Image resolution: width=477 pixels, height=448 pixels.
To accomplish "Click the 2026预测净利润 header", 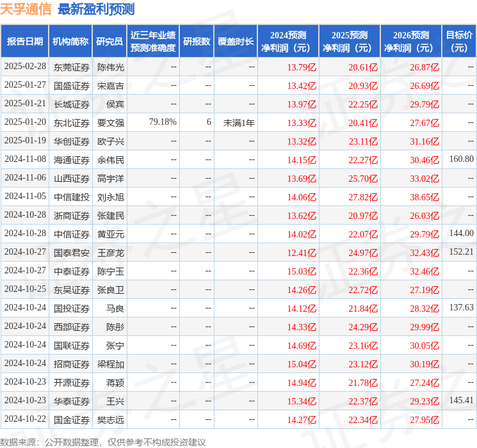I will pyautogui.click(x=411, y=42).
